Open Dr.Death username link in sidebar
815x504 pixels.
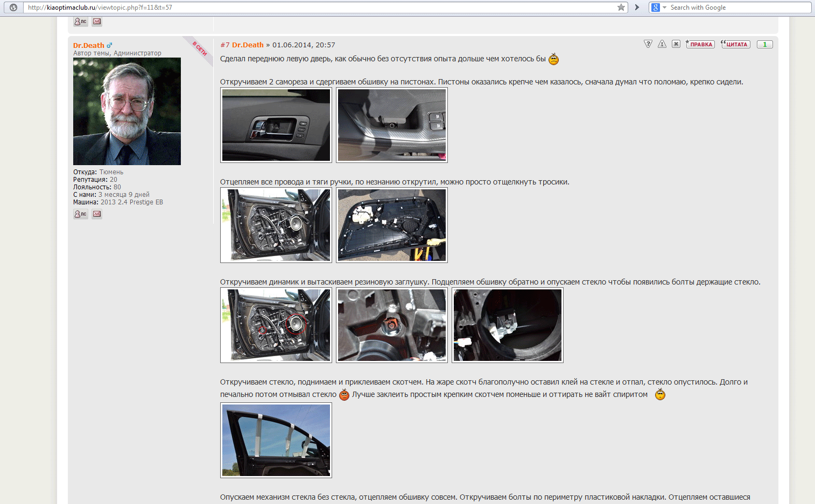pos(89,46)
